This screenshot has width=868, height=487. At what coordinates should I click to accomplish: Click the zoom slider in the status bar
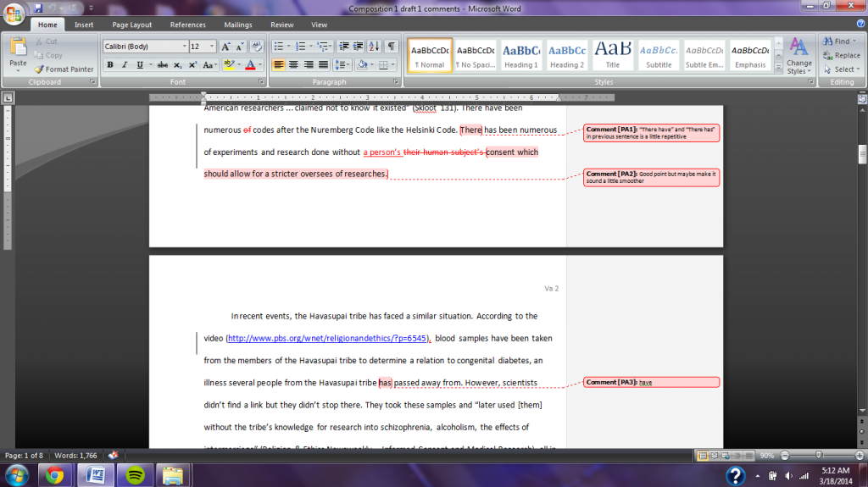click(x=819, y=456)
